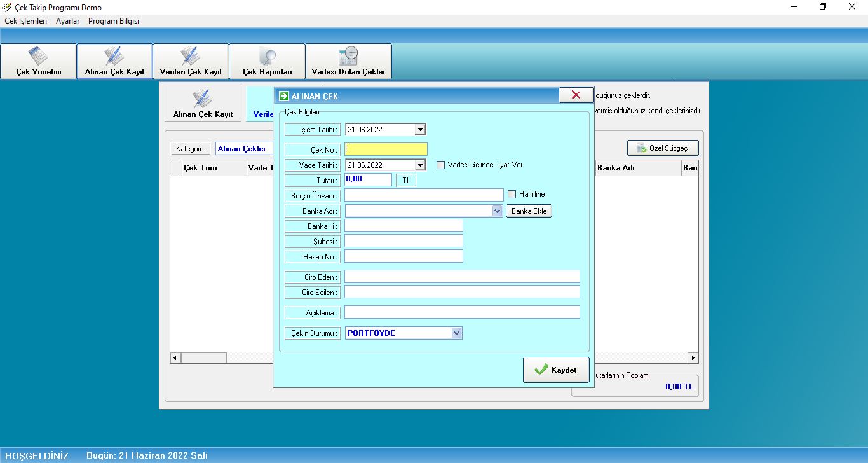
Task: Click the Şubesi input field
Action: (x=403, y=241)
